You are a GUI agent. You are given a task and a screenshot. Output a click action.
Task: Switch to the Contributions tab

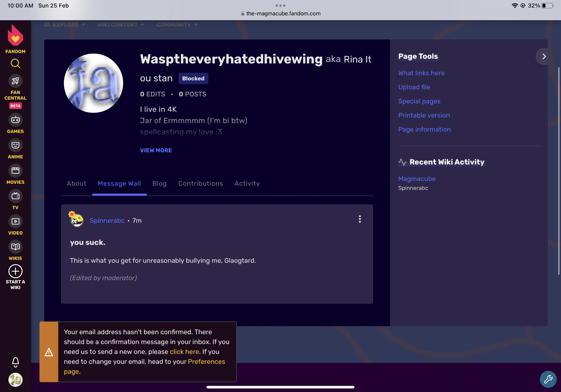(200, 184)
